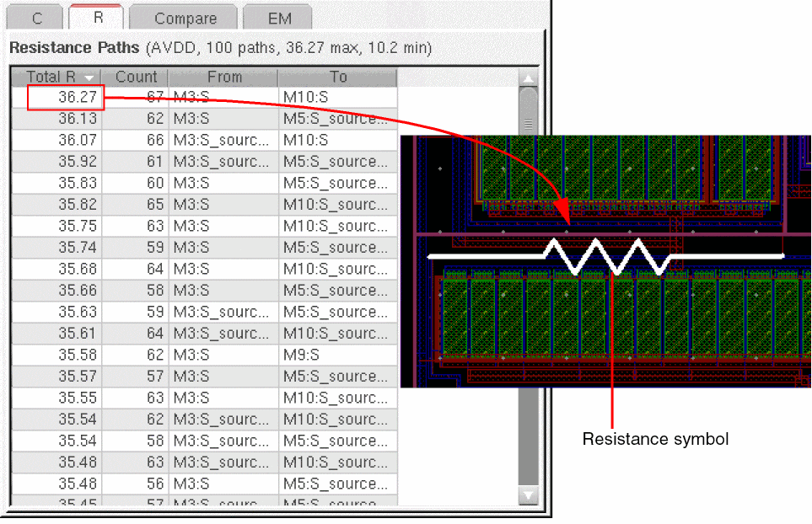This screenshot has height=524, width=812.
Task: Click the To column header
Action: tap(337, 77)
